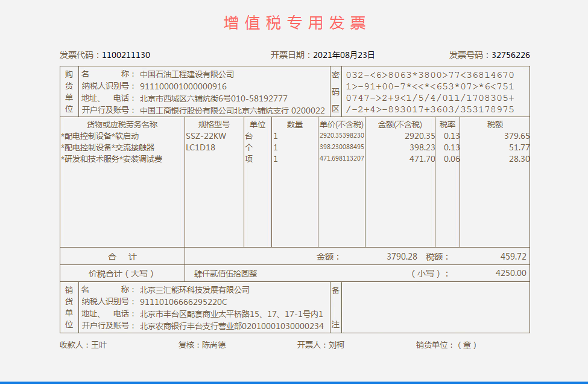Click reviewer 复核：陈尚德
Screen dimensions: 588x384
pyautogui.click(x=202, y=345)
